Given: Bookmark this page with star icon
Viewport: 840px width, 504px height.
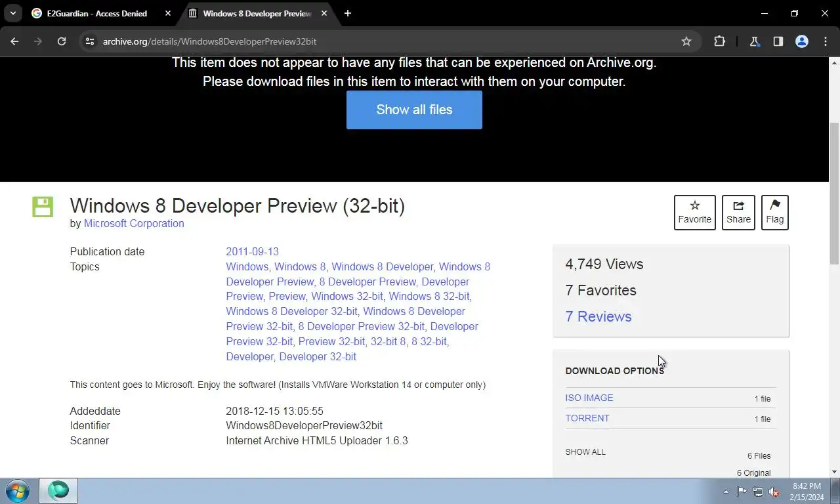Looking at the screenshot, I should point(686,41).
